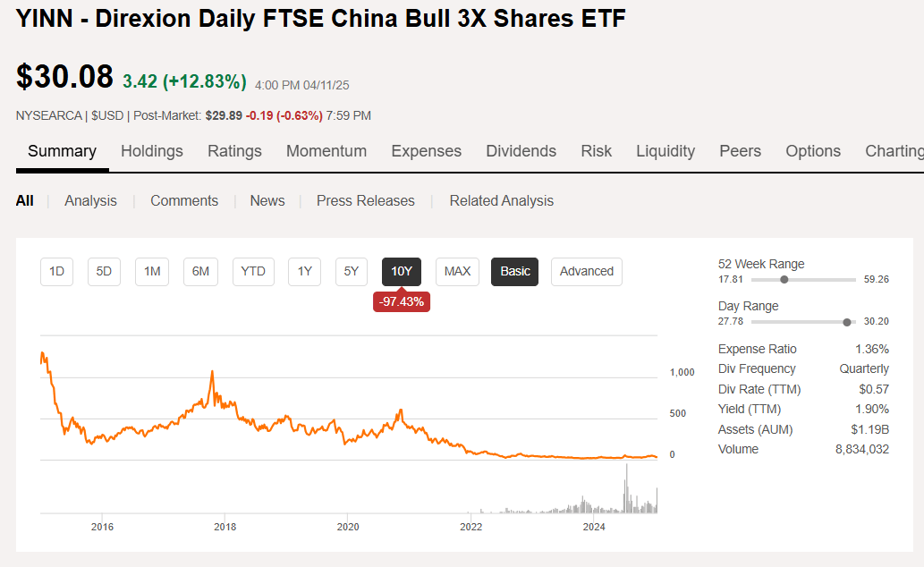
Task: Select the 5Y chart range
Action: 351,271
